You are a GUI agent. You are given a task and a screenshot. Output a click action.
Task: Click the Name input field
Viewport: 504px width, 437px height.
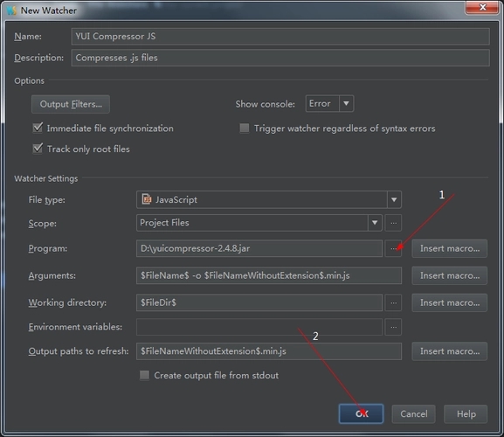(280, 37)
